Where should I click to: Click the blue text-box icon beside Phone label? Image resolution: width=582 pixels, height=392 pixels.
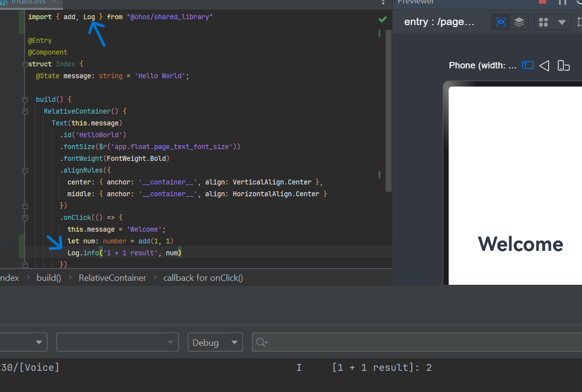pyautogui.click(x=527, y=65)
